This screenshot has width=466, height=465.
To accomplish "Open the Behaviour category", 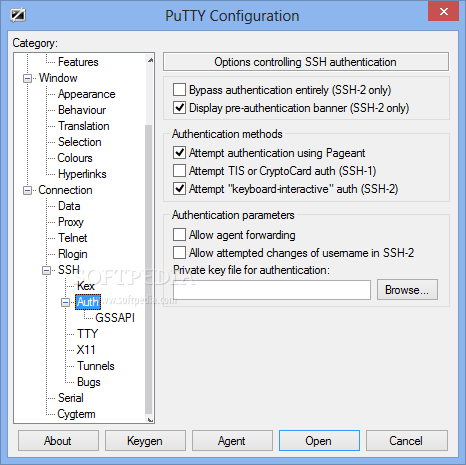I will [x=82, y=110].
